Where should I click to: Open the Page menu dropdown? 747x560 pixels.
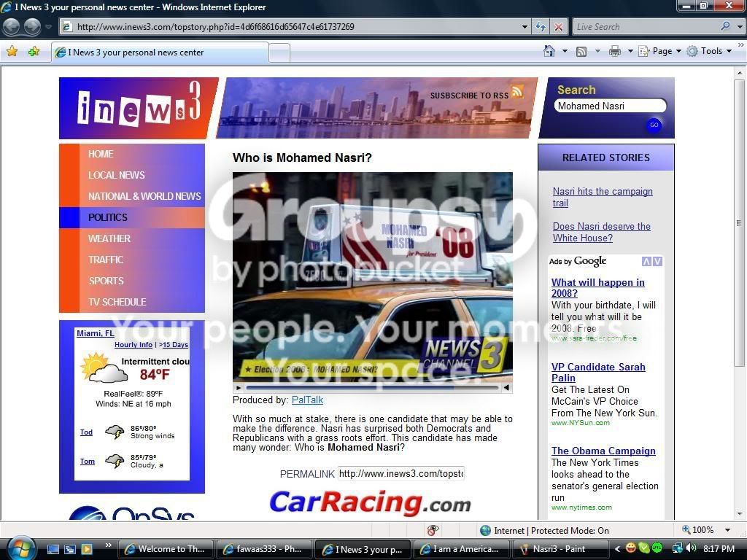tap(660, 51)
